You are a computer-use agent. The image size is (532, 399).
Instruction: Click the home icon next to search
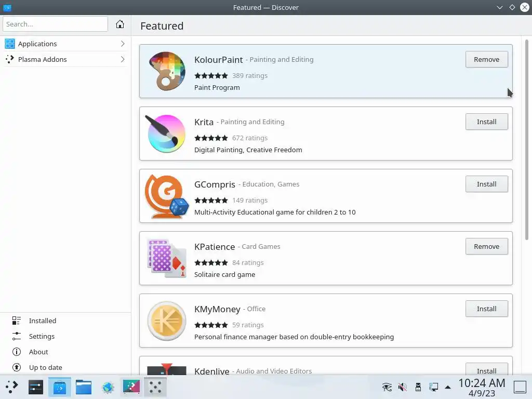[120, 24]
